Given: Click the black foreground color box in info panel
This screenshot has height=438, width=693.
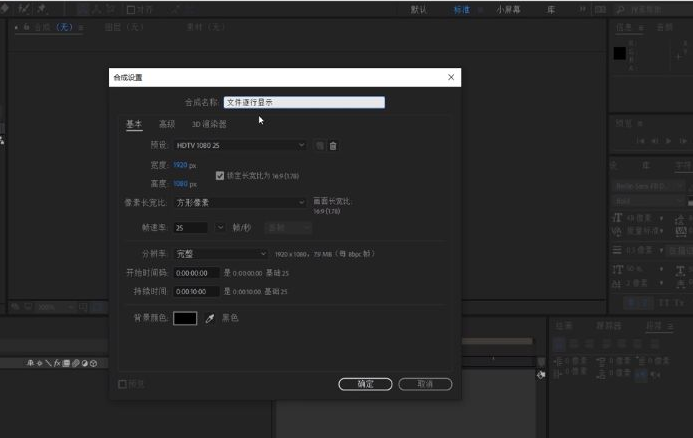Looking at the screenshot, I should (x=620, y=53).
